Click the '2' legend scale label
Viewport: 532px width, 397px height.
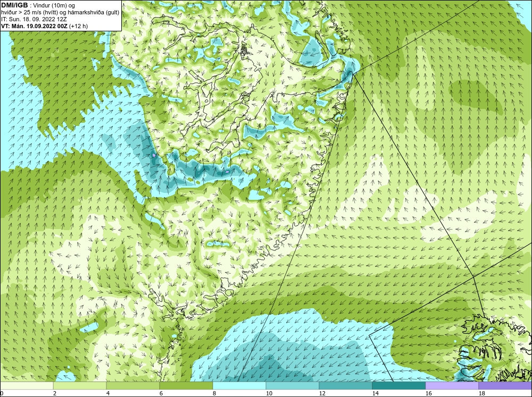point(55,393)
